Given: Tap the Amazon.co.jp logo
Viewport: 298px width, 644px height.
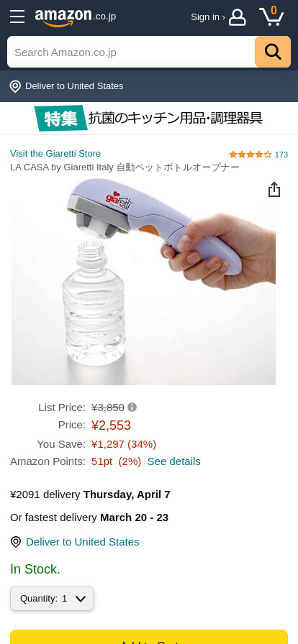Looking at the screenshot, I should pyautogui.click(x=76, y=17).
